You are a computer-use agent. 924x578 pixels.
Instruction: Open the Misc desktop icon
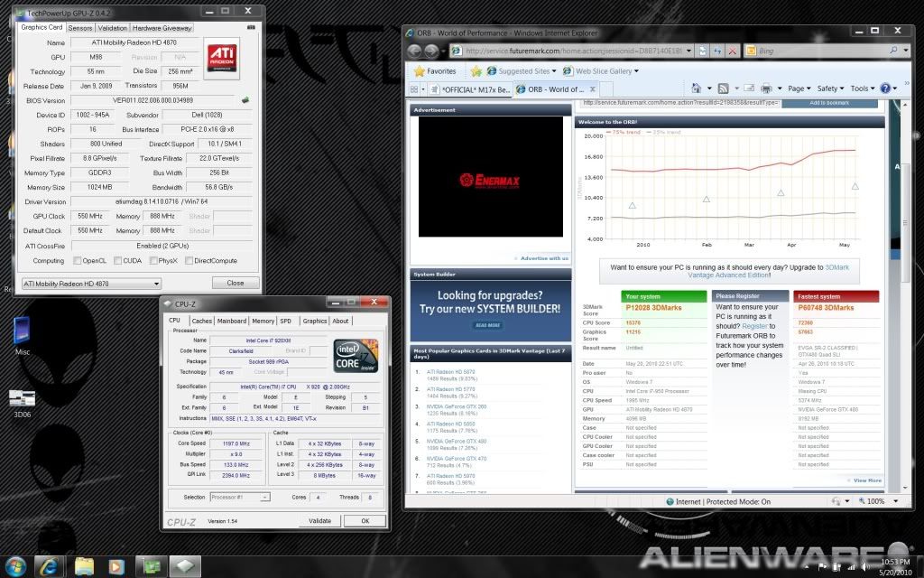tap(22, 336)
